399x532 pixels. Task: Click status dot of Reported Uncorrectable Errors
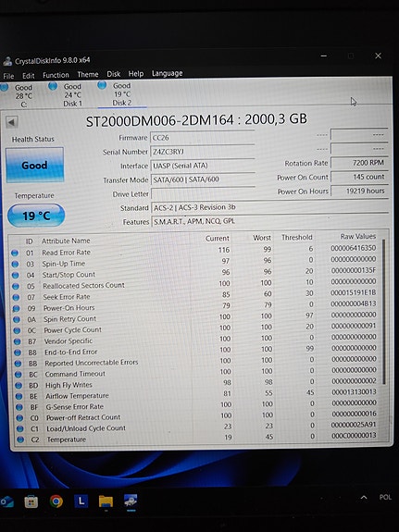(18, 364)
